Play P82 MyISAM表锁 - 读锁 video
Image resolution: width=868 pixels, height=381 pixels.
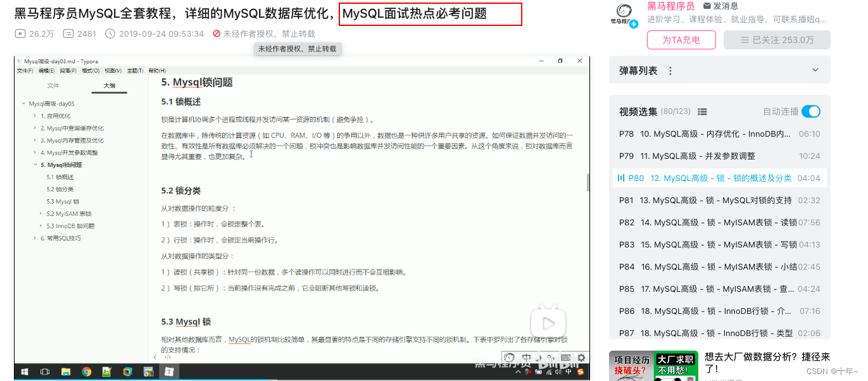point(720,223)
